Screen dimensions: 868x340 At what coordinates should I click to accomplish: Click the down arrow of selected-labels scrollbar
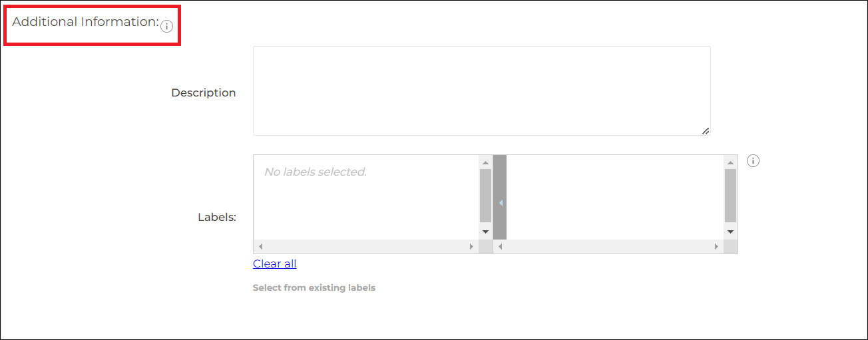pos(485,232)
